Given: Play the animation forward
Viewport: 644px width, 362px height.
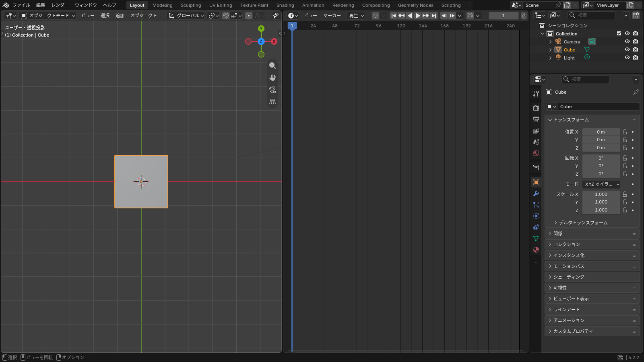Looking at the screenshot, I should (418, 16).
